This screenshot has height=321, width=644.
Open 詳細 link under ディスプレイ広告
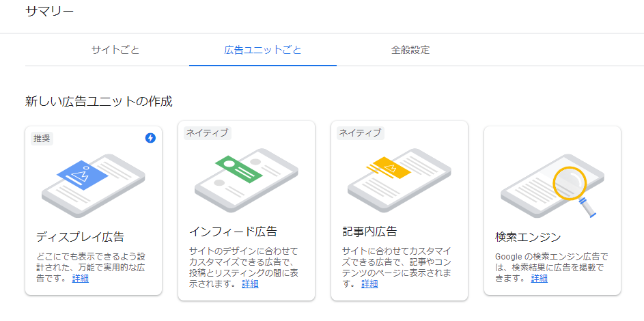80,278
